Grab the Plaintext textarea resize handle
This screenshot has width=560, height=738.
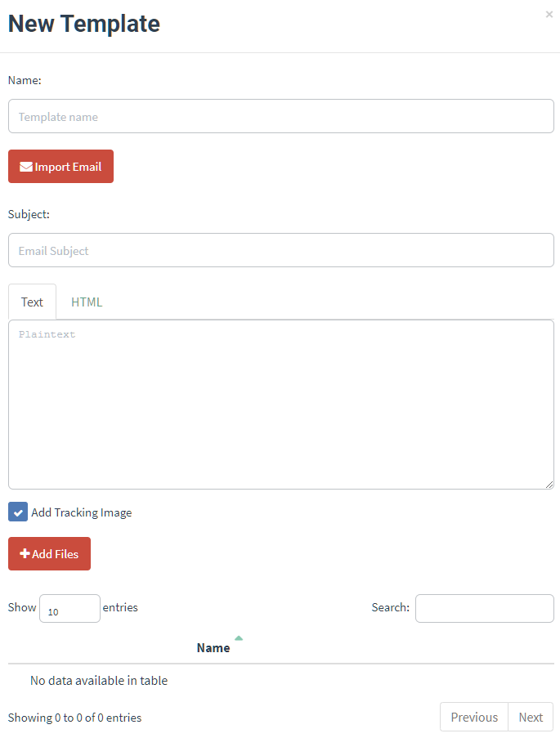[x=551, y=485]
